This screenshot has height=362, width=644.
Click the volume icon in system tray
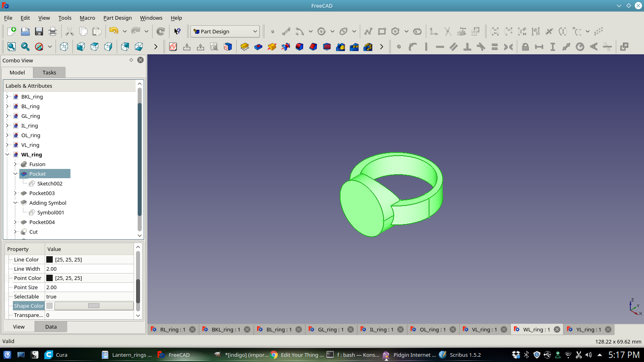(588, 355)
